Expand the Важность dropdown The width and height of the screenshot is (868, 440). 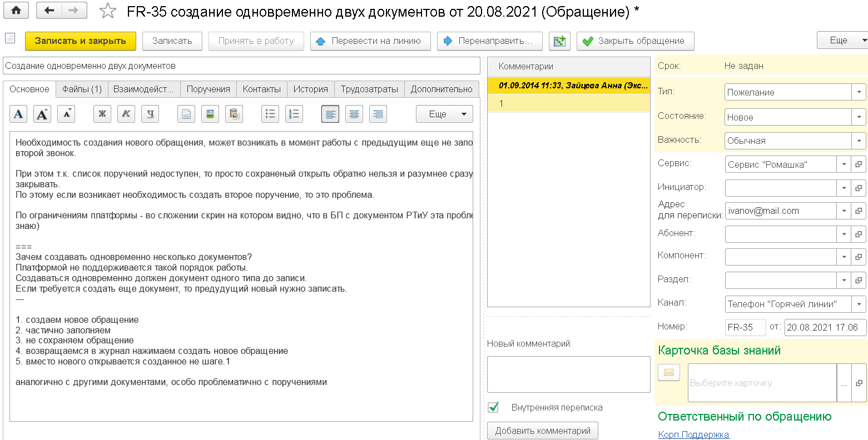point(859,141)
